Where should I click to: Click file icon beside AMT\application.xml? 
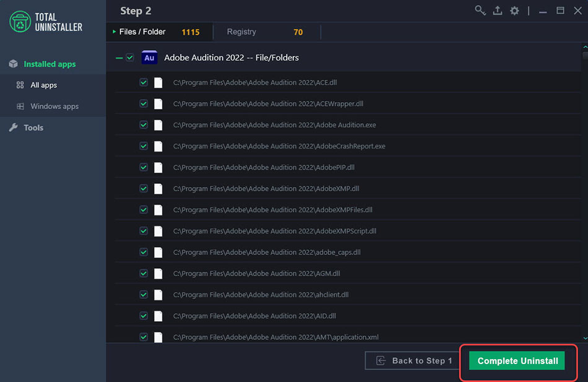click(158, 337)
